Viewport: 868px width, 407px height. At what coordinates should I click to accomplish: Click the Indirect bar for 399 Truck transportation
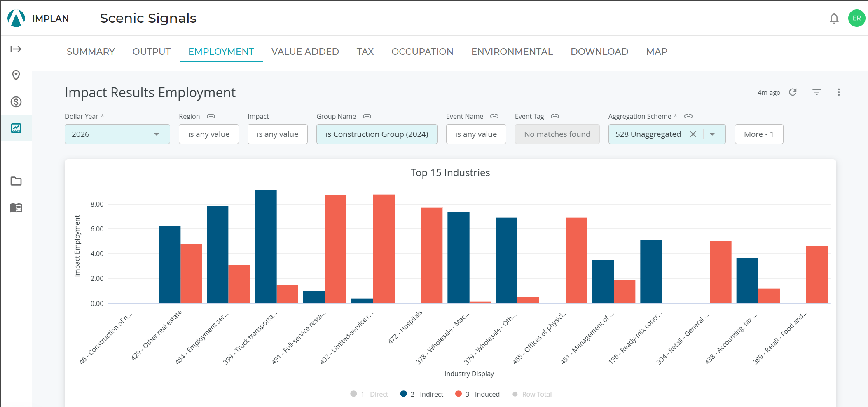pyautogui.click(x=266, y=247)
